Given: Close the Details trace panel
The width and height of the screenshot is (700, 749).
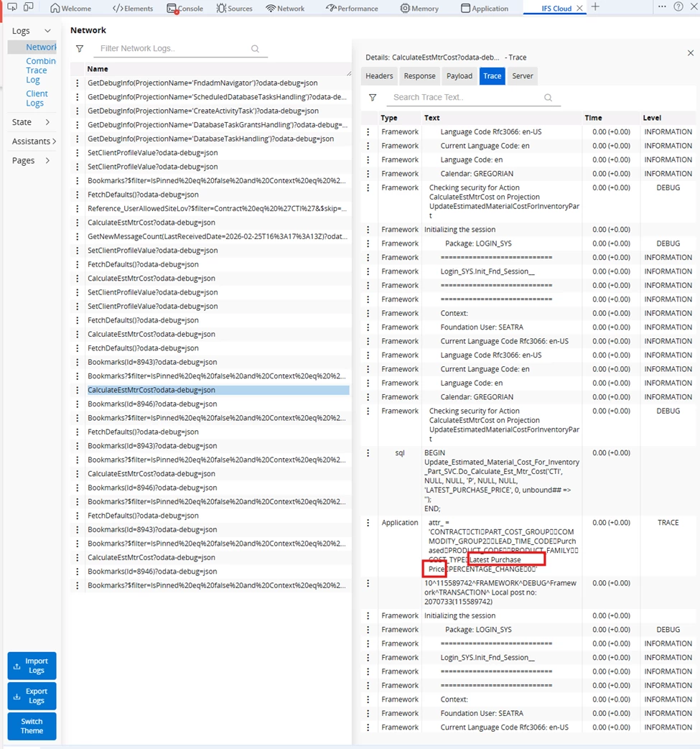Looking at the screenshot, I should [x=691, y=53].
